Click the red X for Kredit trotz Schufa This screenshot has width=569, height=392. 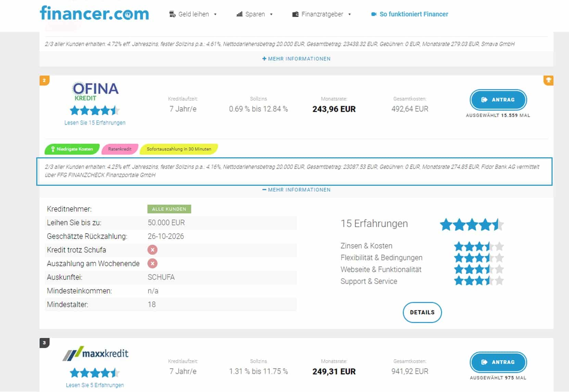tap(152, 250)
